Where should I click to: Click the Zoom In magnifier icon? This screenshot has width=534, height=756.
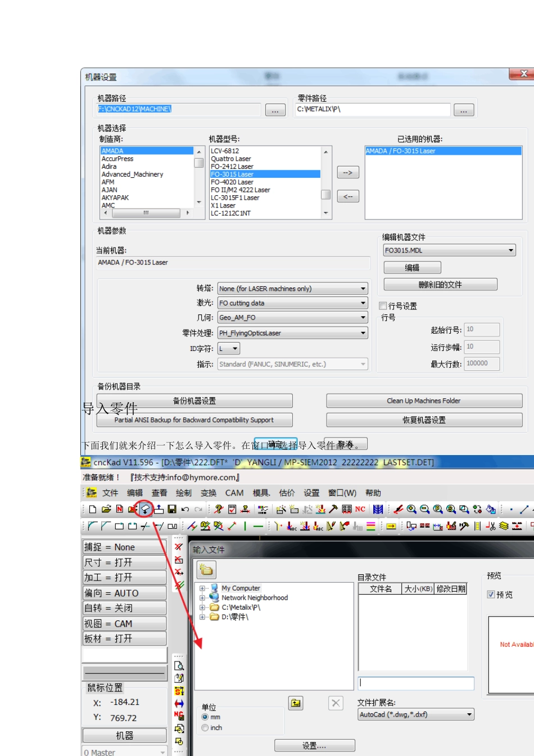click(411, 510)
